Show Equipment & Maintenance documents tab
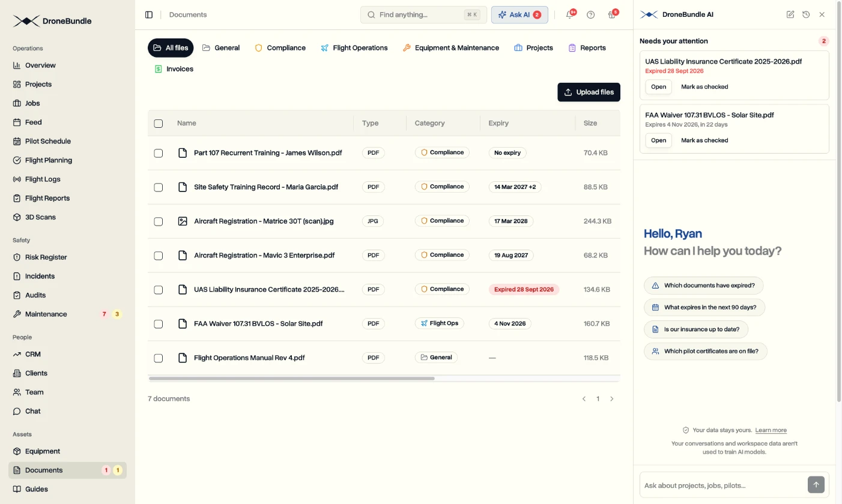842x504 pixels. (x=450, y=48)
